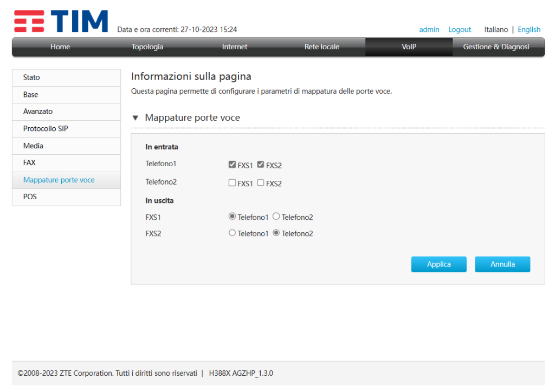Screen dimensions: 555x392
Task: Uncheck FXS1 for Telefono1 incoming
Action: click(x=232, y=165)
